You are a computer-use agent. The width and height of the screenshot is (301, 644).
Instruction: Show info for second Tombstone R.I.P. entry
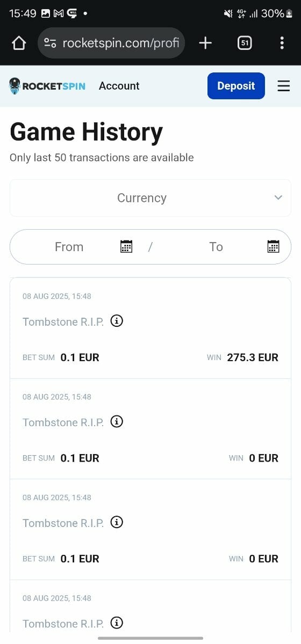pyautogui.click(x=117, y=421)
